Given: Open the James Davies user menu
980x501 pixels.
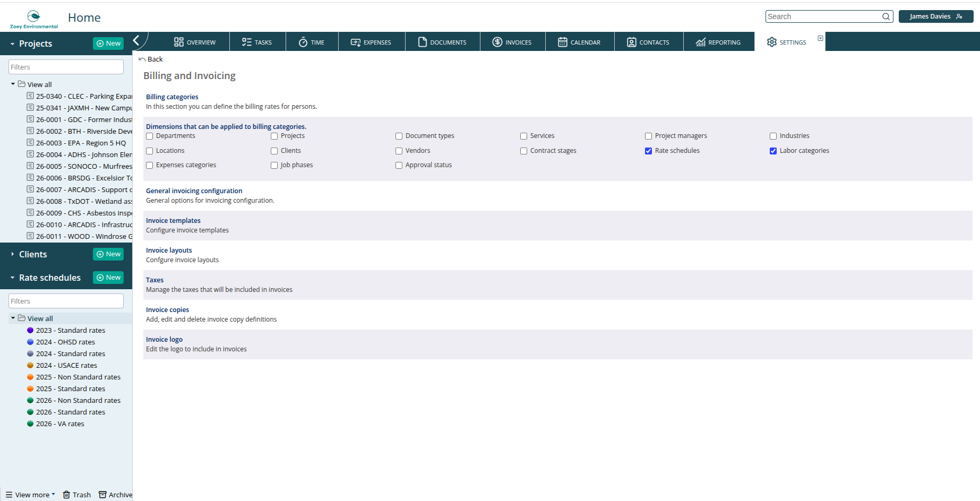Looking at the screenshot, I should [x=935, y=16].
